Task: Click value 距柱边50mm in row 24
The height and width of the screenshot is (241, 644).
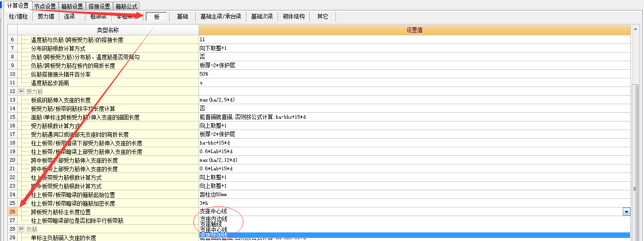Action: coord(213,194)
